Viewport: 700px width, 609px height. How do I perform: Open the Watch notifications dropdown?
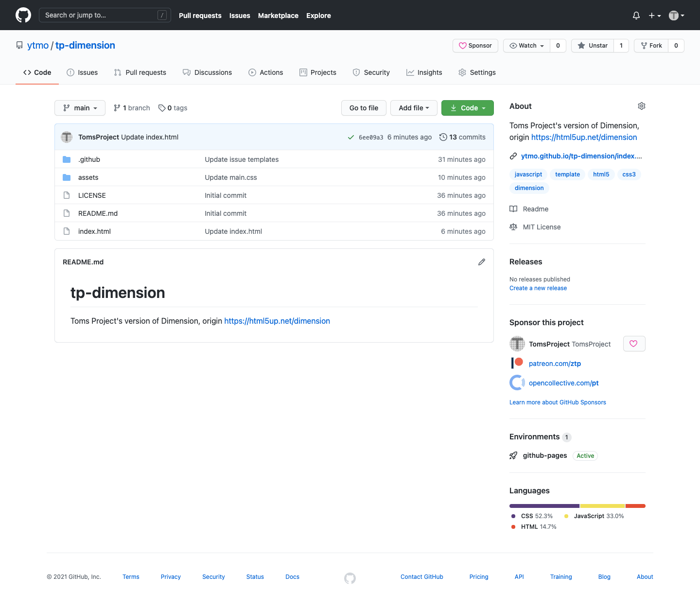(x=527, y=46)
